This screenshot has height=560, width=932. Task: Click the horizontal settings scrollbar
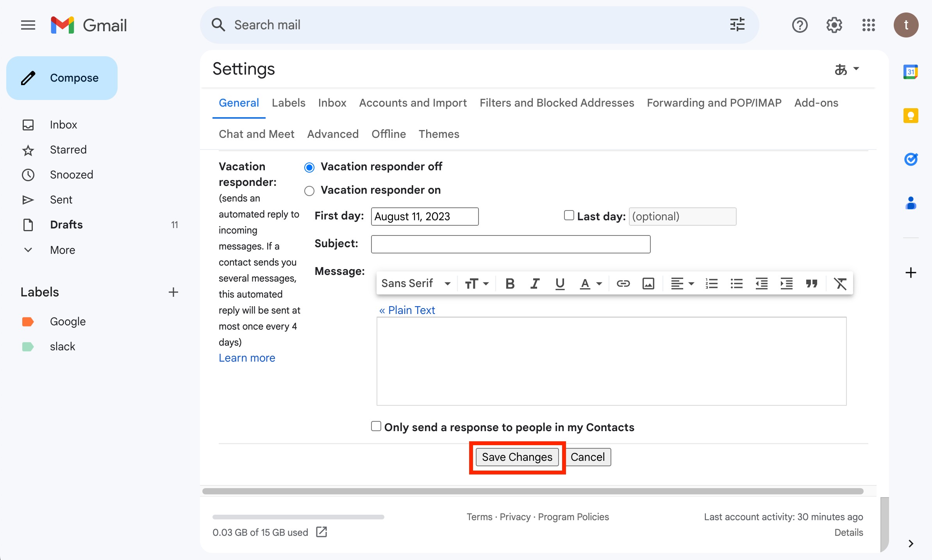[533, 491]
